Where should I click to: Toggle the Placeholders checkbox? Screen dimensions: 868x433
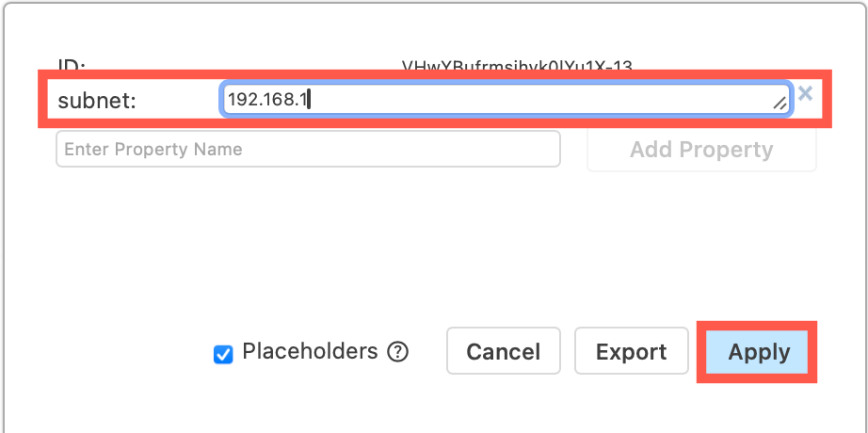click(224, 354)
